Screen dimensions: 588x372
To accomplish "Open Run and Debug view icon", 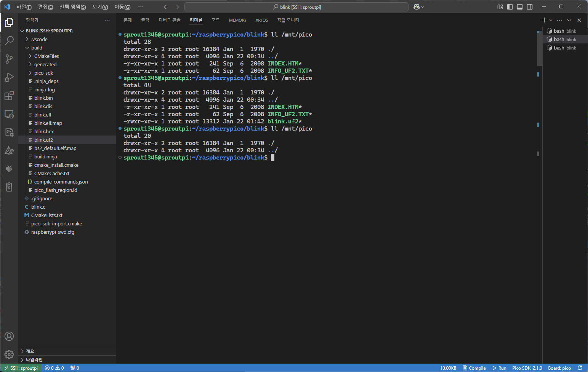I will [x=9, y=77].
